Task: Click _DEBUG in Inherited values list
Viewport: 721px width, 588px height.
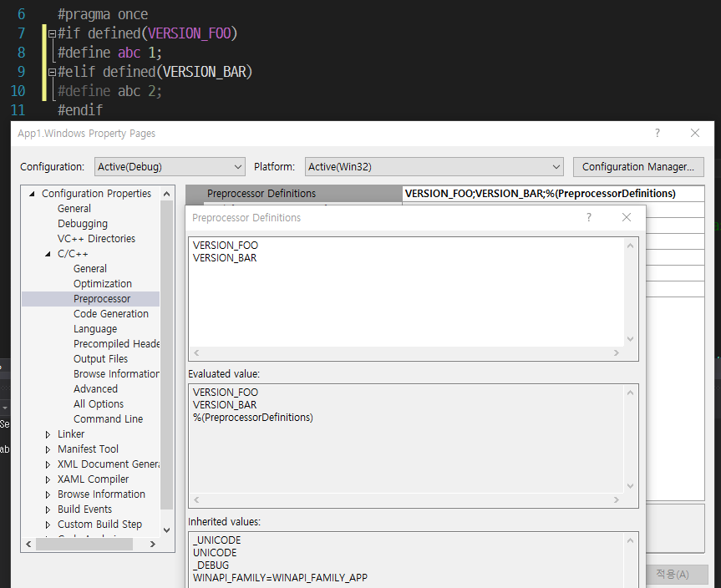Action: pos(211,565)
